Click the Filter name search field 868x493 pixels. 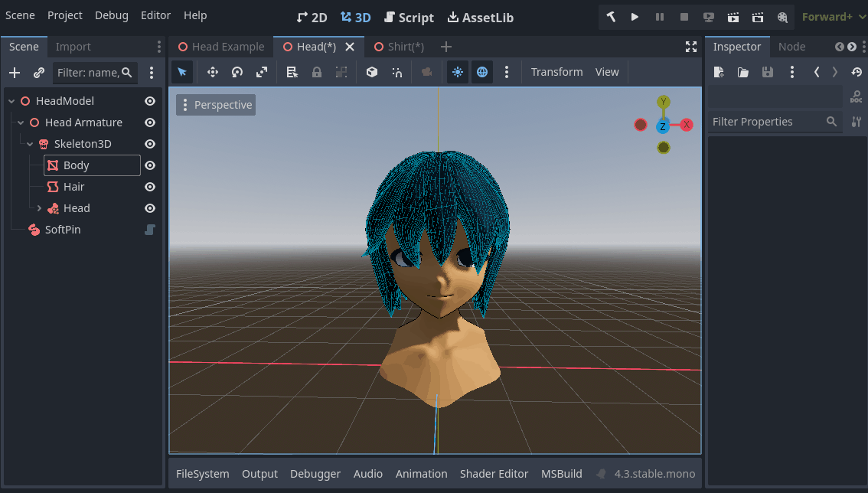pyautogui.click(x=95, y=73)
